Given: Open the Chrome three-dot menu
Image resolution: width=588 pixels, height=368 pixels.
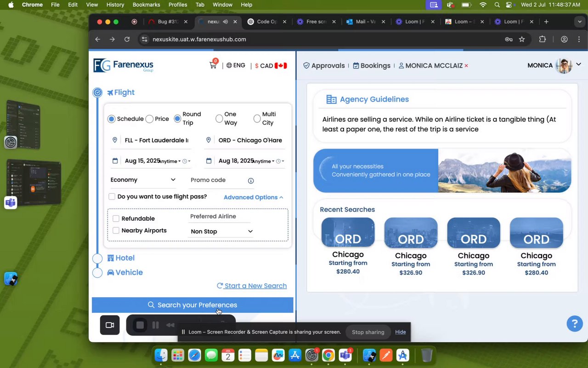Looking at the screenshot, I should tap(579, 40).
